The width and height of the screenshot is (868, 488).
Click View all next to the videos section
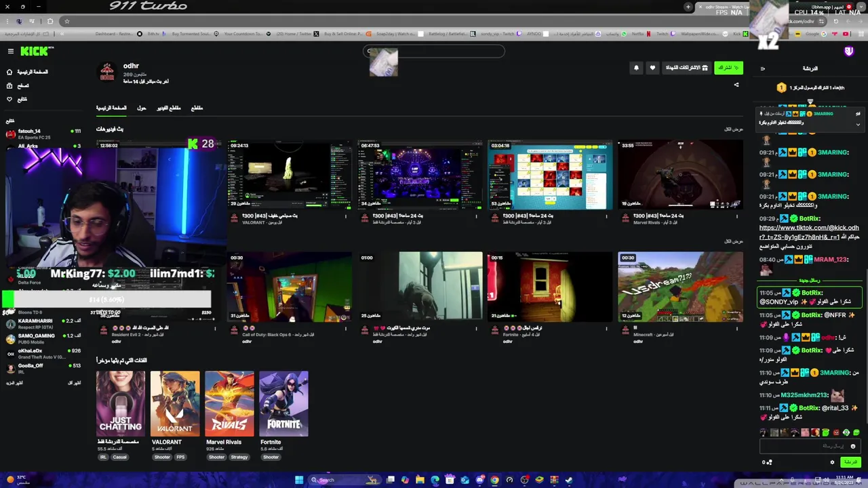734,129
